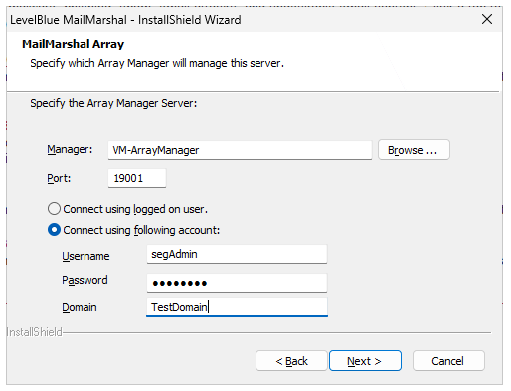Go to the Next wizard page

pyautogui.click(x=365, y=361)
